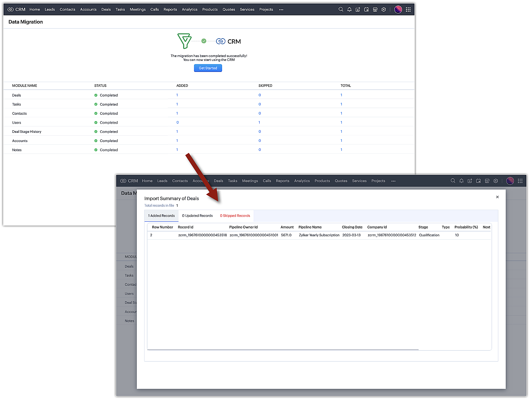Screen dimensions: 532x403
Task: Open notifications bell in the Data Migration window
Action: (349, 10)
